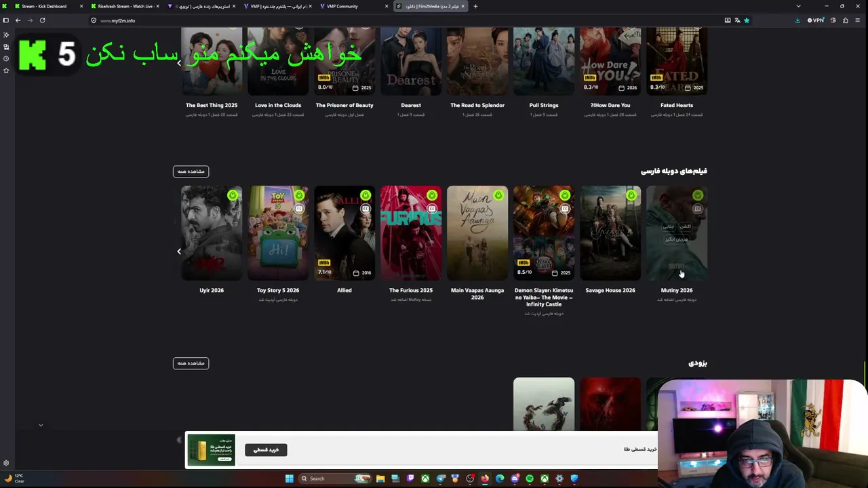Open the Pull Strings title link
This screenshot has width=868, height=488.
pos(544,105)
